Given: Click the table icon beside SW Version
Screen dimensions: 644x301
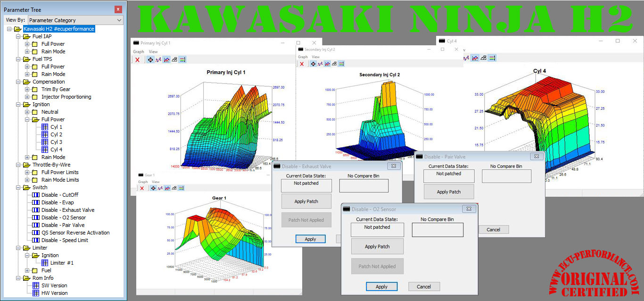Looking at the screenshot, I should [x=35, y=285].
